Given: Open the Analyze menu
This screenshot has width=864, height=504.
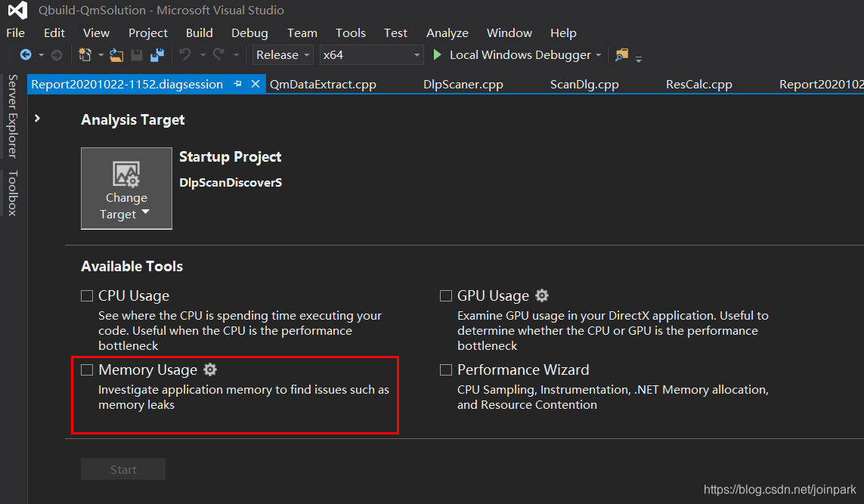Looking at the screenshot, I should click(x=447, y=33).
